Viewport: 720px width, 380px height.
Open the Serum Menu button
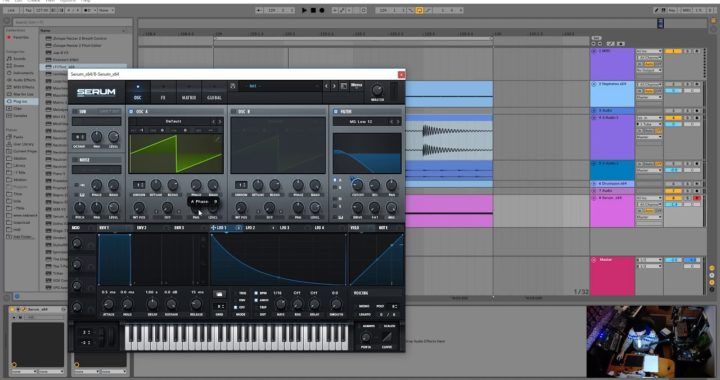356,85
